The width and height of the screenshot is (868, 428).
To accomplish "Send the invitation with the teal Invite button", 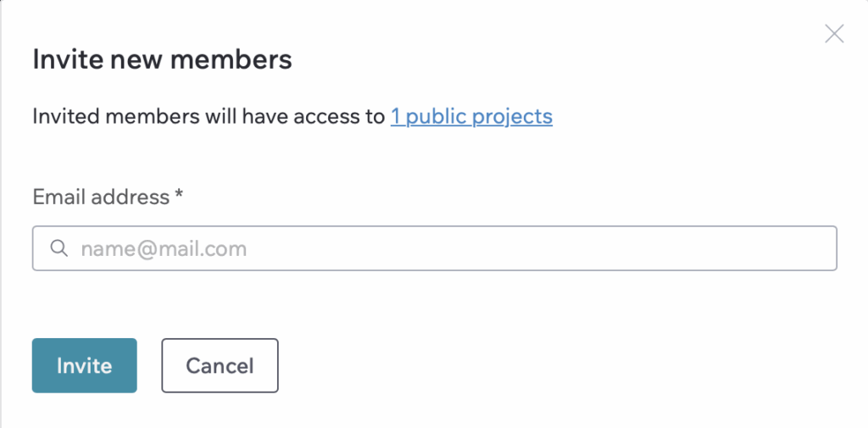I will pos(84,365).
